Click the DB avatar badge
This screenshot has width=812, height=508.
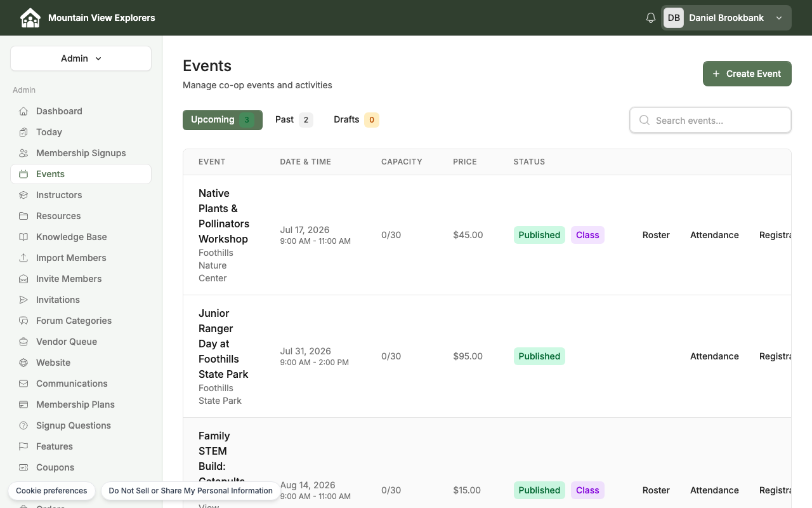tap(674, 18)
